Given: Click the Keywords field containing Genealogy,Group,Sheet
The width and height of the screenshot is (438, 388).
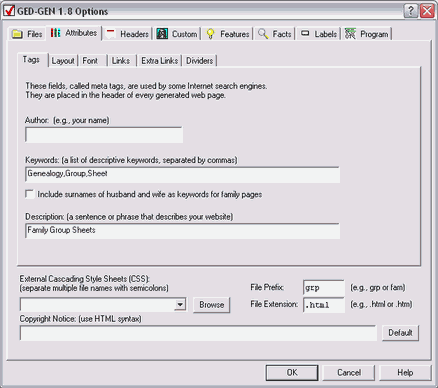Looking at the screenshot, I should (x=182, y=175).
